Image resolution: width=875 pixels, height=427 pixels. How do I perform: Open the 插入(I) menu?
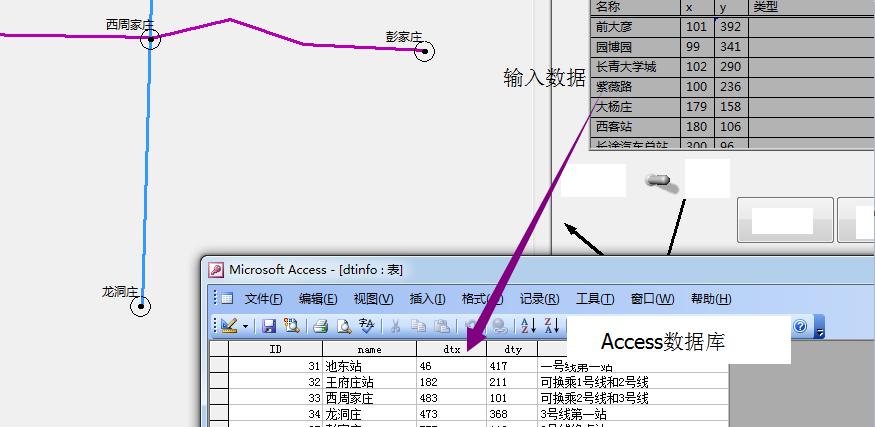[427, 299]
